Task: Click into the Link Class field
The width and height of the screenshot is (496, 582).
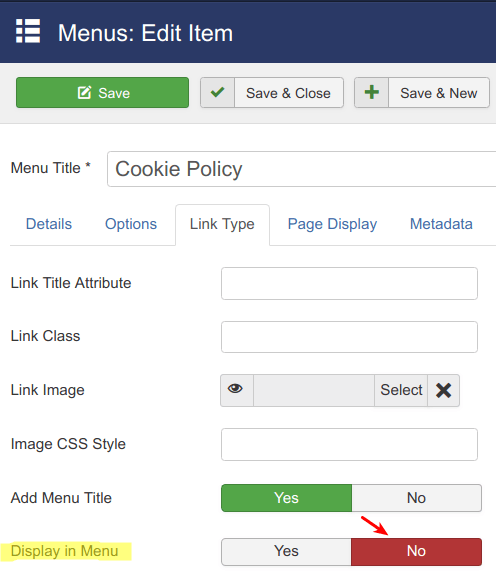Action: [349, 337]
